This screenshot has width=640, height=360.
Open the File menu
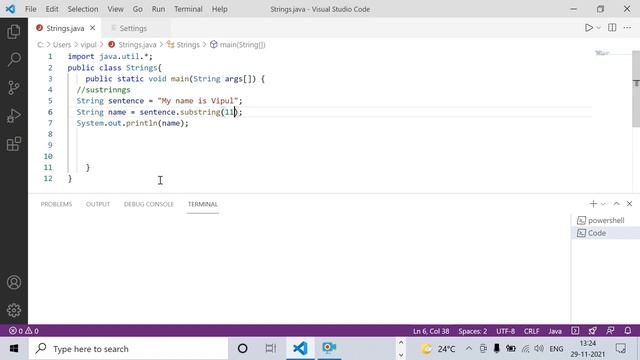coord(31,9)
